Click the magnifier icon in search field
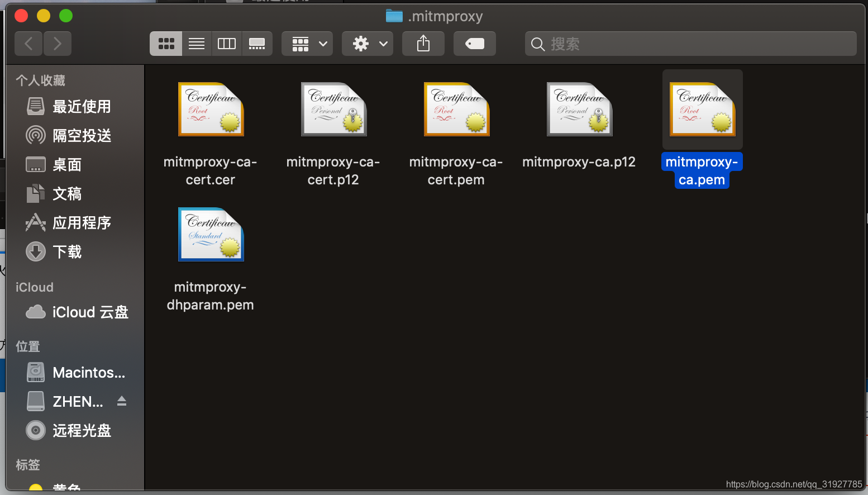 point(538,44)
